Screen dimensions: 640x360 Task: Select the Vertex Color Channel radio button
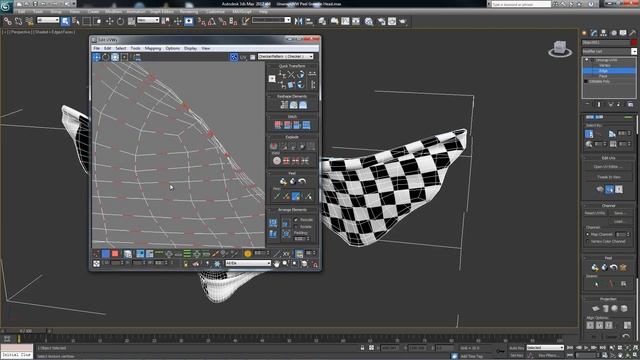click(588, 241)
